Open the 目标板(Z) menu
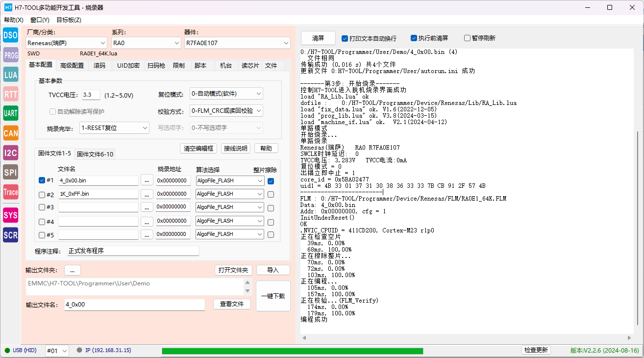 tap(69, 20)
